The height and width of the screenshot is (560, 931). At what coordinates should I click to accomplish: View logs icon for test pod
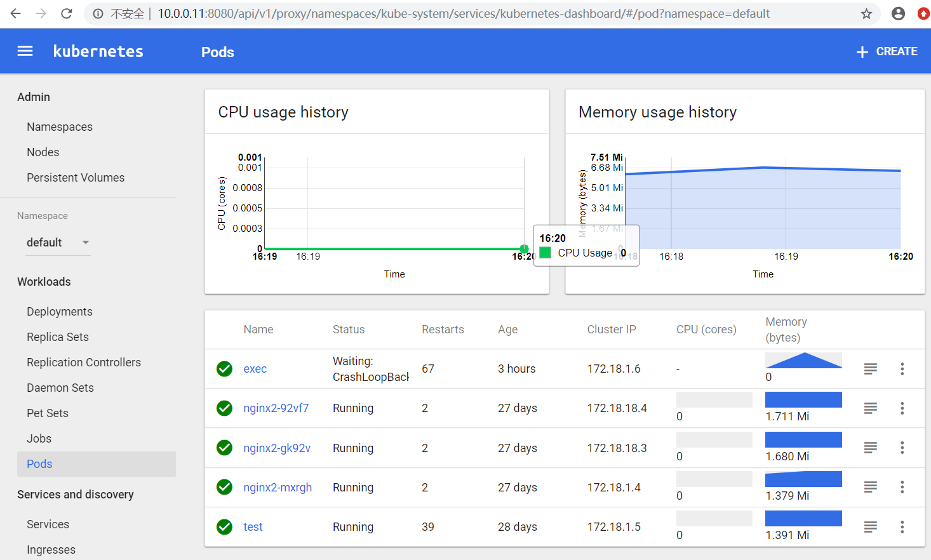[871, 527]
